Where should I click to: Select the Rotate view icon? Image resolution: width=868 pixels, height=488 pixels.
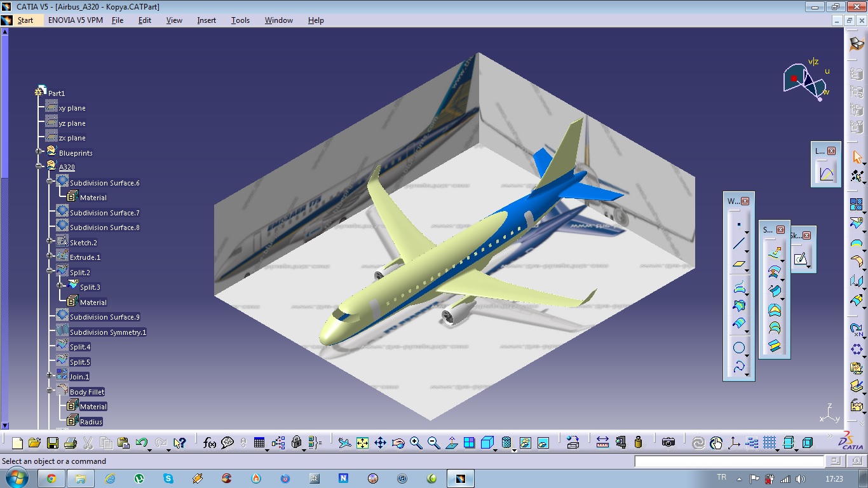[x=398, y=443]
